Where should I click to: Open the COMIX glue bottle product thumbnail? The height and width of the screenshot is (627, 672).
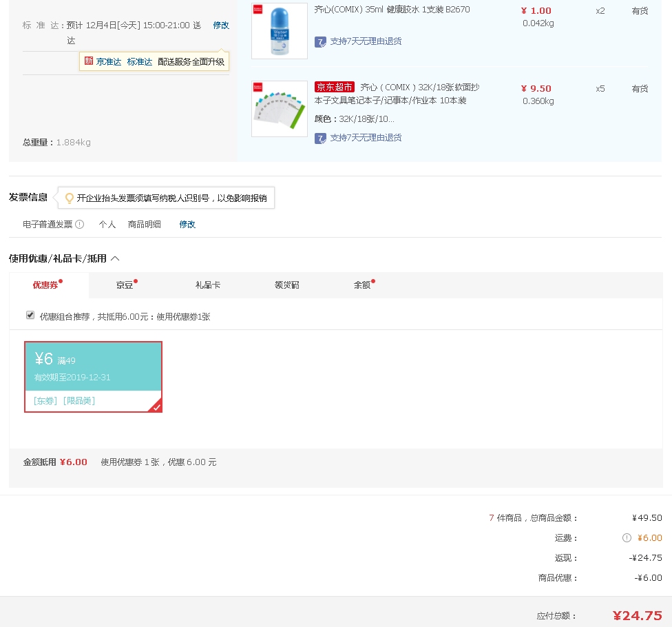[x=280, y=31]
